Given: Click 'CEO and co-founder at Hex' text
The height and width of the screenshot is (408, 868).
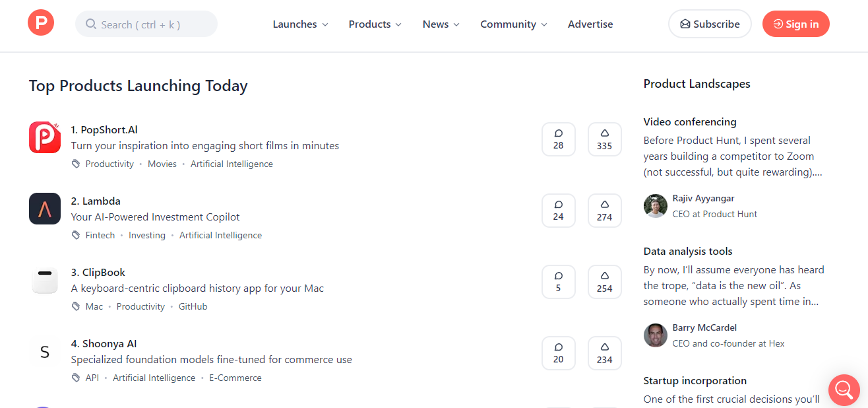Looking at the screenshot, I should coord(729,343).
